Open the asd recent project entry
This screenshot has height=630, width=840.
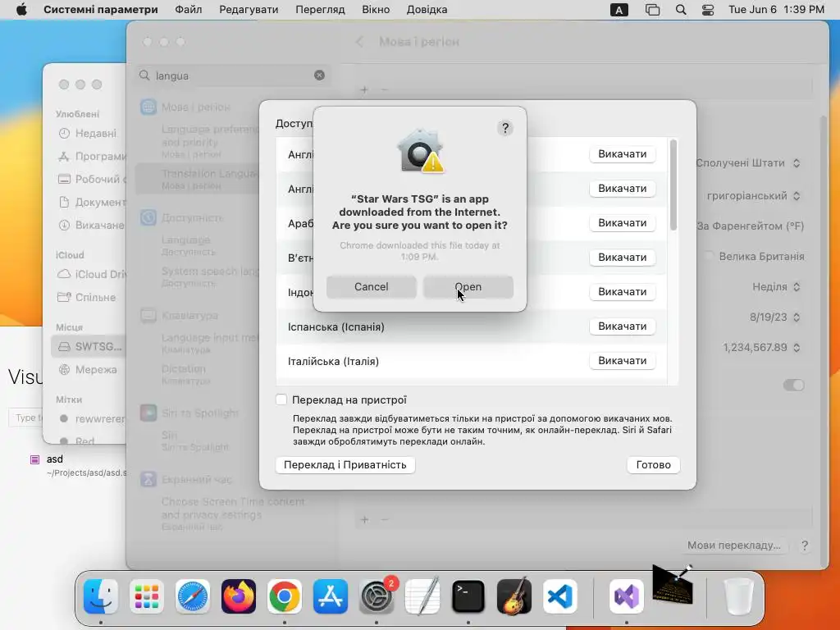pyautogui.click(x=78, y=465)
